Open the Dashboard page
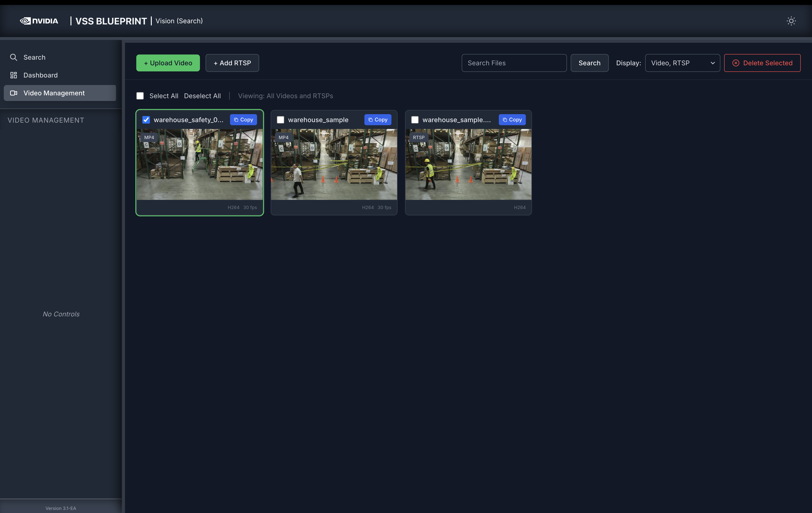Image resolution: width=812 pixels, height=513 pixels. (40, 75)
